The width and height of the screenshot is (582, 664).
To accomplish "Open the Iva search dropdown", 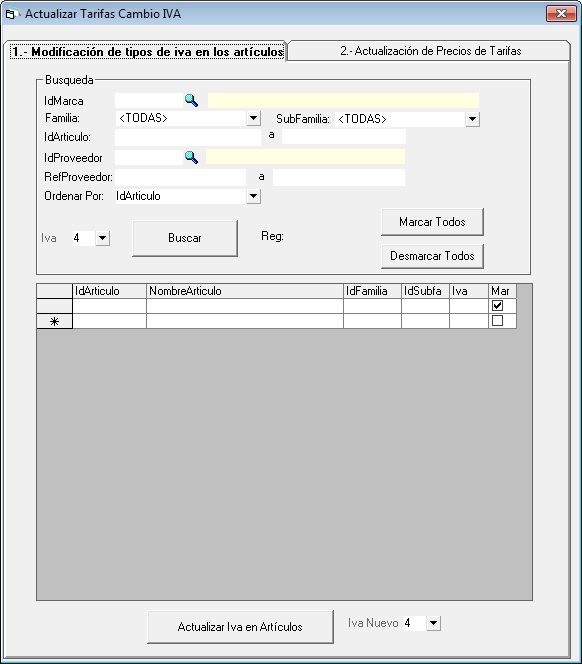I will click(x=103, y=238).
